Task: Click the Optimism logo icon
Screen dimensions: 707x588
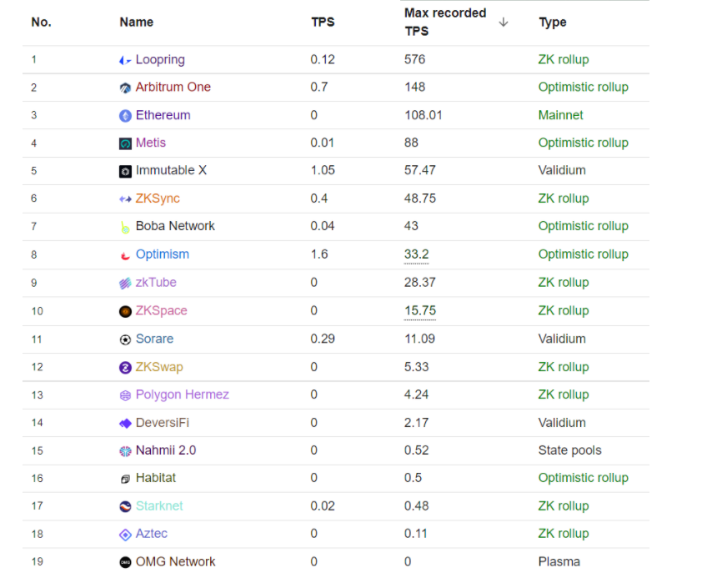Action: point(125,256)
